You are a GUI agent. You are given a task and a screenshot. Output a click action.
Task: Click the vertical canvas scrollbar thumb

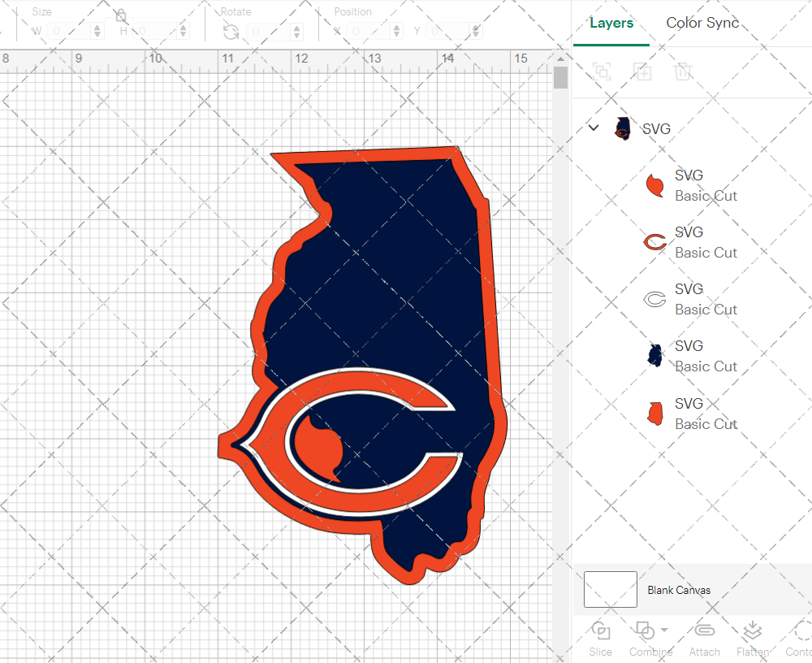tap(560, 78)
